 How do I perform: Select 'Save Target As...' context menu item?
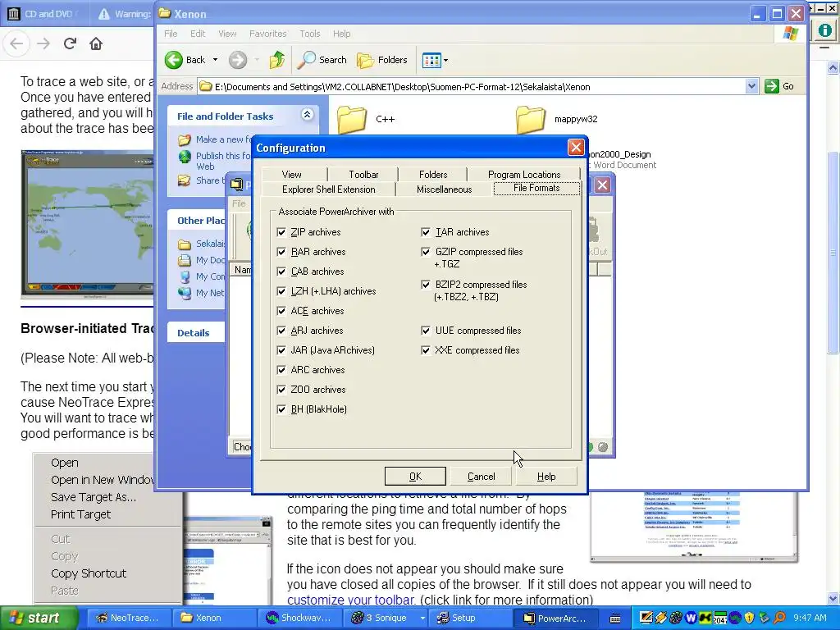click(x=94, y=497)
